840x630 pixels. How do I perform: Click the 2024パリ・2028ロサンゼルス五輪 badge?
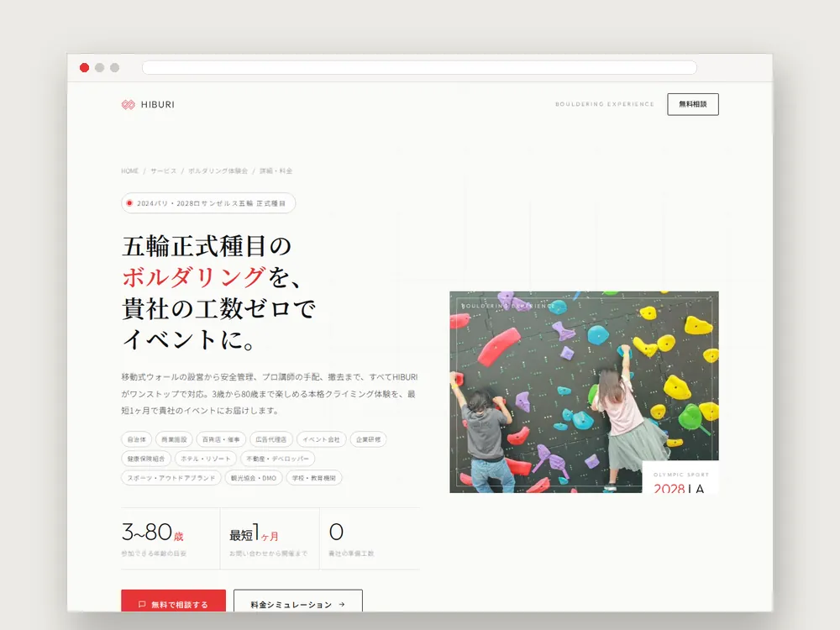click(208, 203)
